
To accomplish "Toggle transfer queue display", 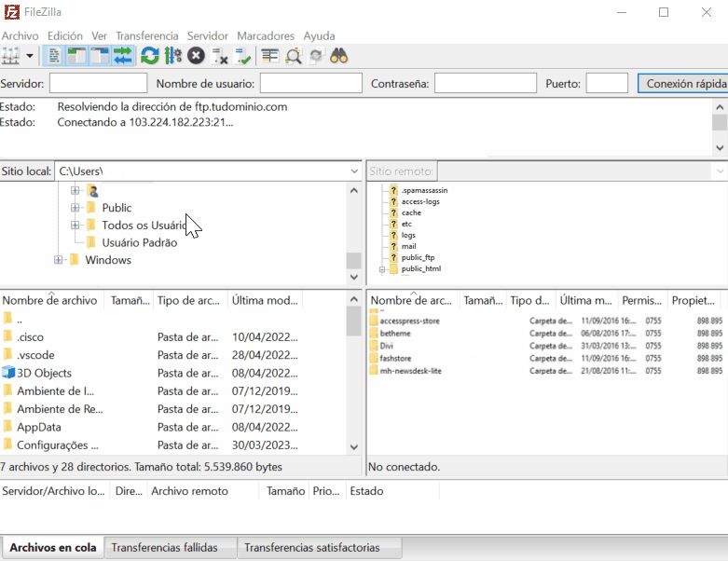I will tap(122, 56).
